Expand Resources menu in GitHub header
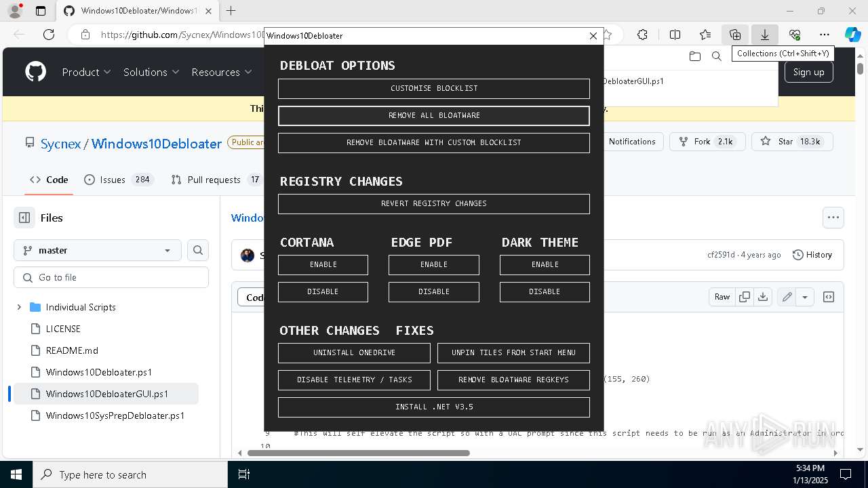This screenshot has width=868, height=488. pos(220,72)
